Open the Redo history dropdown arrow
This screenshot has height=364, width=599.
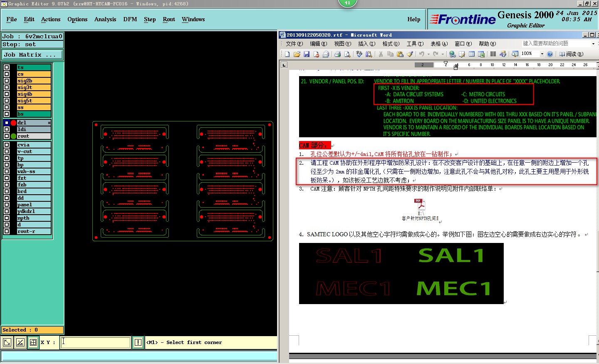pos(443,54)
